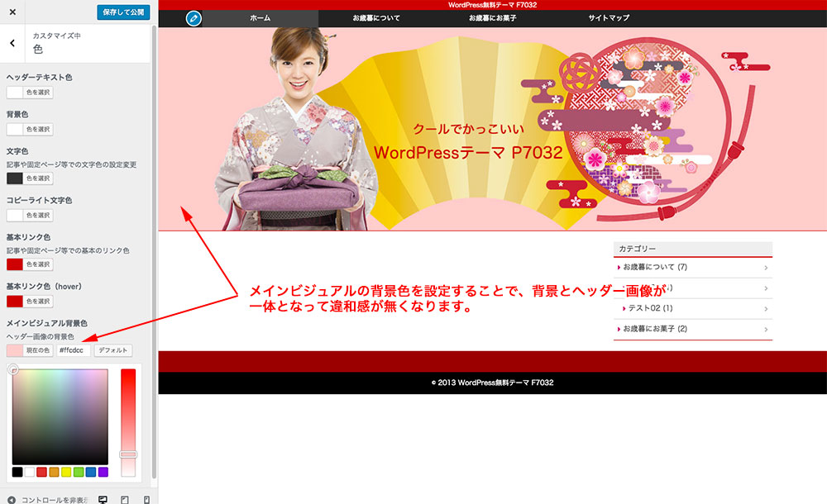Screen dimensions: 827x504
Task: Select the orange palette swatch
Action: [54, 472]
